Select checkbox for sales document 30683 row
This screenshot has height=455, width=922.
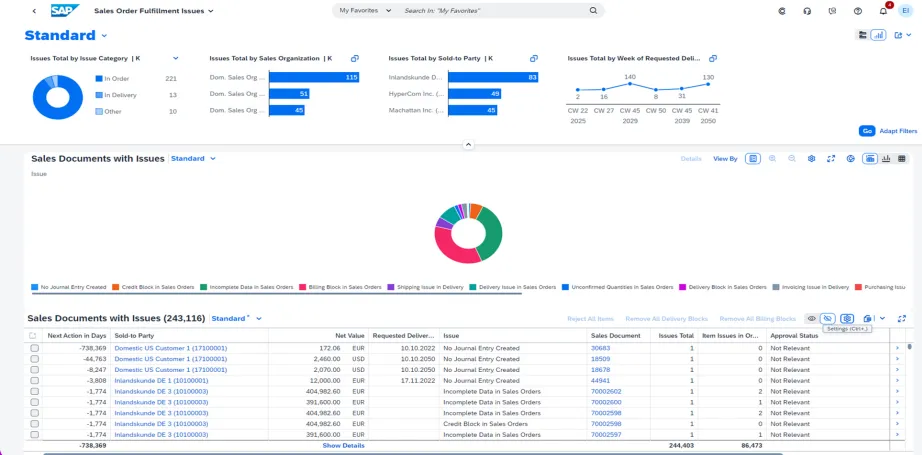[35, 348]
